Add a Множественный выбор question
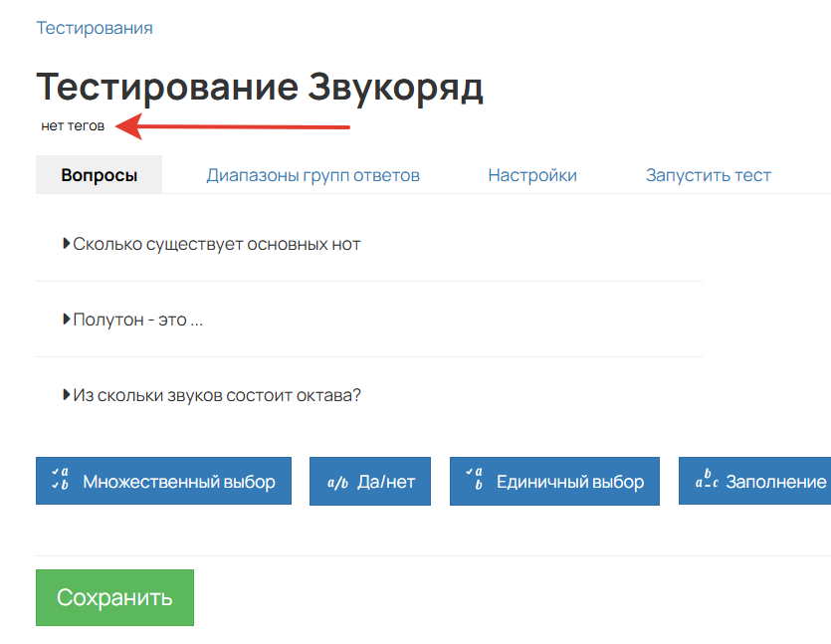 point(162,481)
